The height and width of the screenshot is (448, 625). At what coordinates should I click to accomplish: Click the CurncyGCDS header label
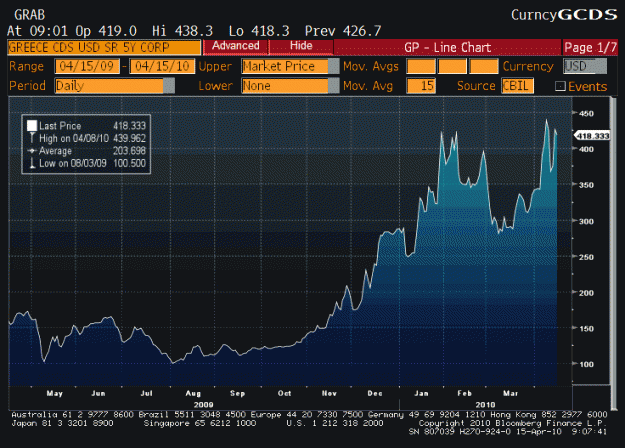point(564,15)
